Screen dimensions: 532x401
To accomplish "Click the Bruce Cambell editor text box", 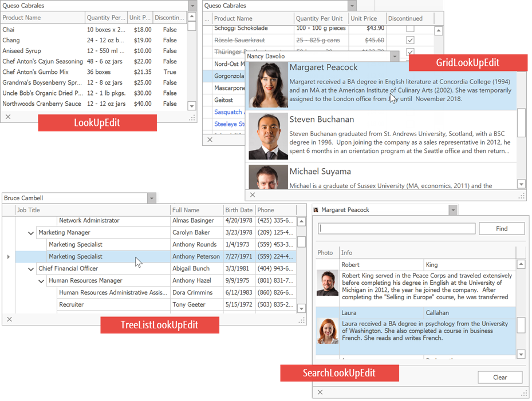I will click(75, 198).
